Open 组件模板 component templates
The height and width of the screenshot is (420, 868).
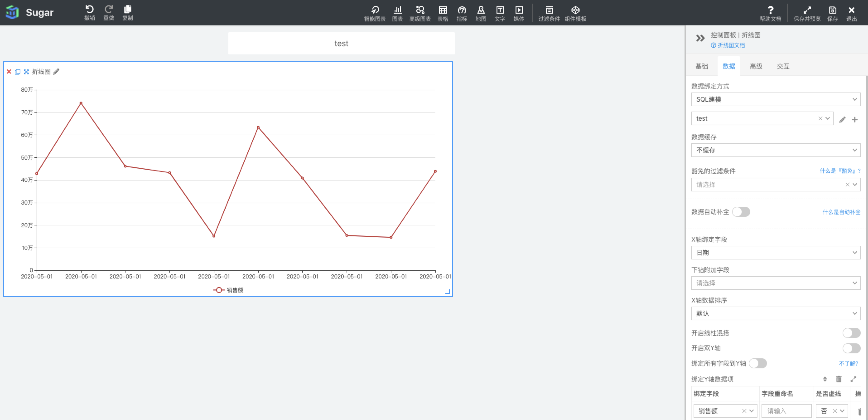[x=576, y=14]
